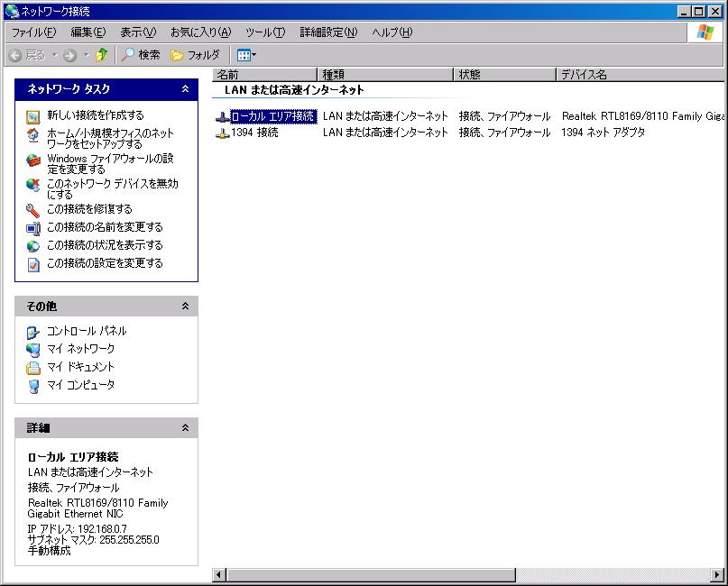The width and height of the screenshot is (728, 586).
Task: Click この接続を修復する link
Action: (89, 209)
